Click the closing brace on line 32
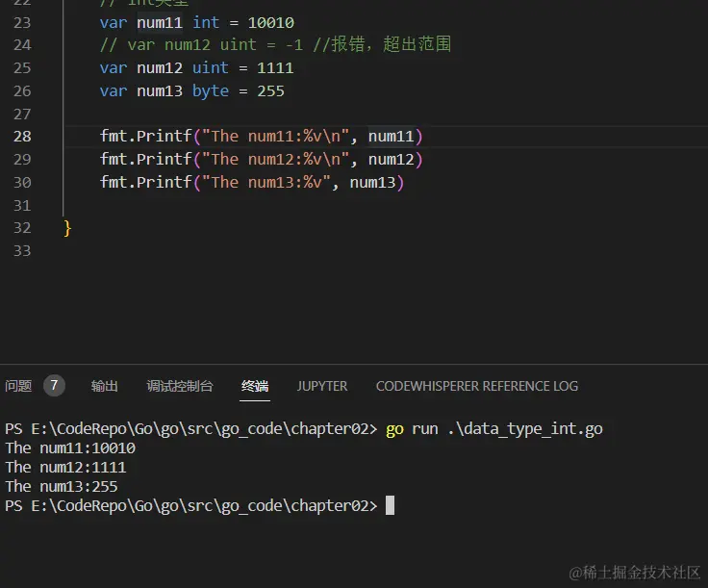Screen dimensions: 708x588 67,228
